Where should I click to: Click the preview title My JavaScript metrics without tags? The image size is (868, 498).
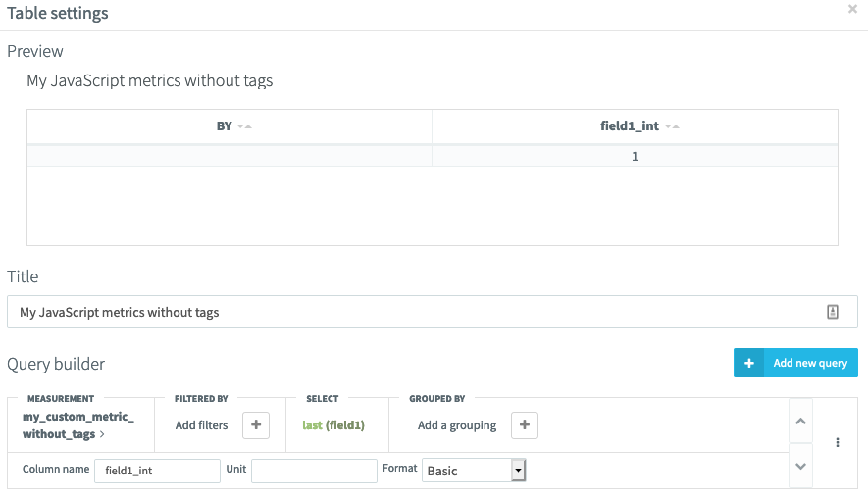tap(149, 80)
